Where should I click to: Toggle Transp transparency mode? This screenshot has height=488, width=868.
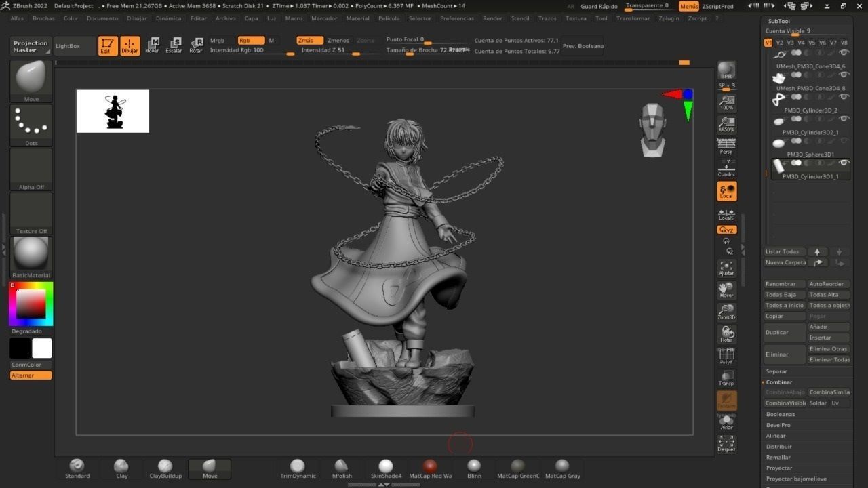[726, 378]
